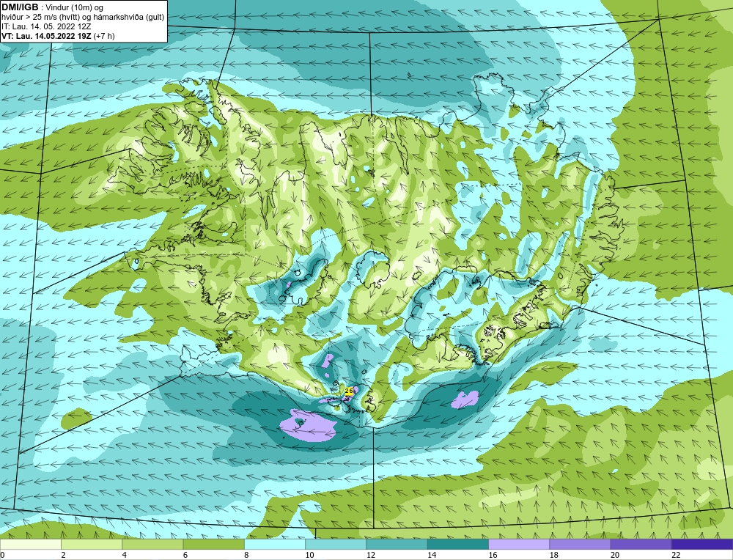Click the yellow gust label 26
733x560 pixels.
click(x=348, y=391)
